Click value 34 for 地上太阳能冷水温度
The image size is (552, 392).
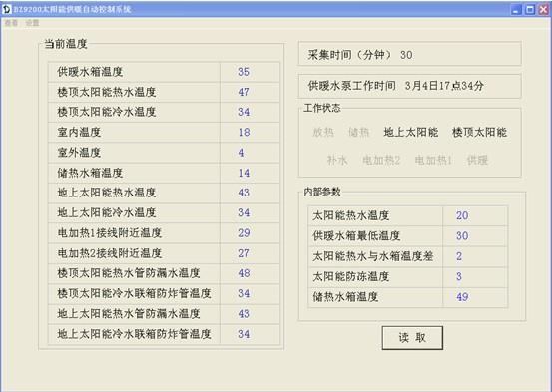pyautogui.click(x=244, y=212)
